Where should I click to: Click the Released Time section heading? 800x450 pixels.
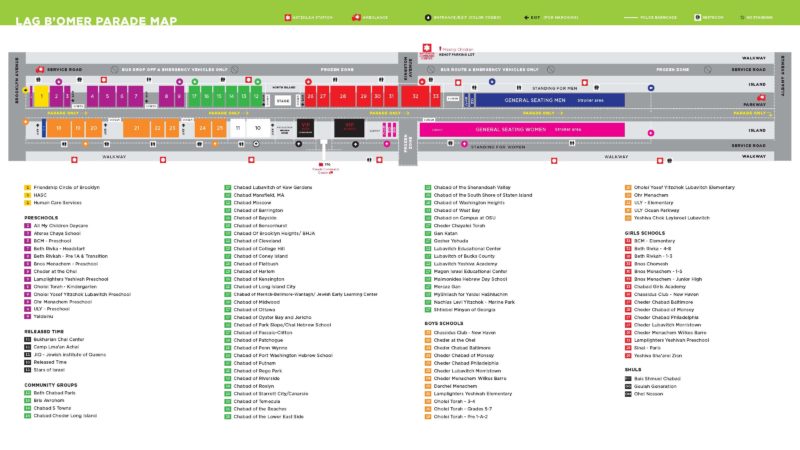pyautogui.click(x=44, y=332)
